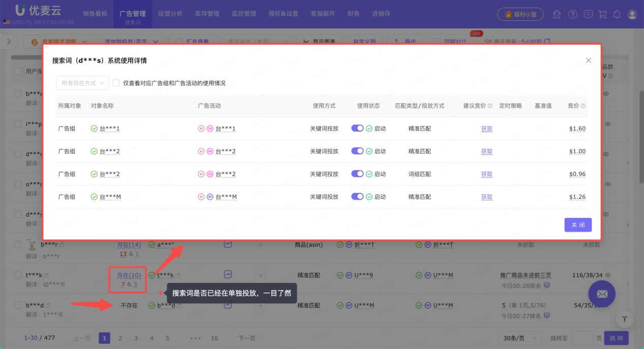Click the 跳转 page jump button
Image resolution: width=644 pixels, height=349 pixels.
[616, 337]
